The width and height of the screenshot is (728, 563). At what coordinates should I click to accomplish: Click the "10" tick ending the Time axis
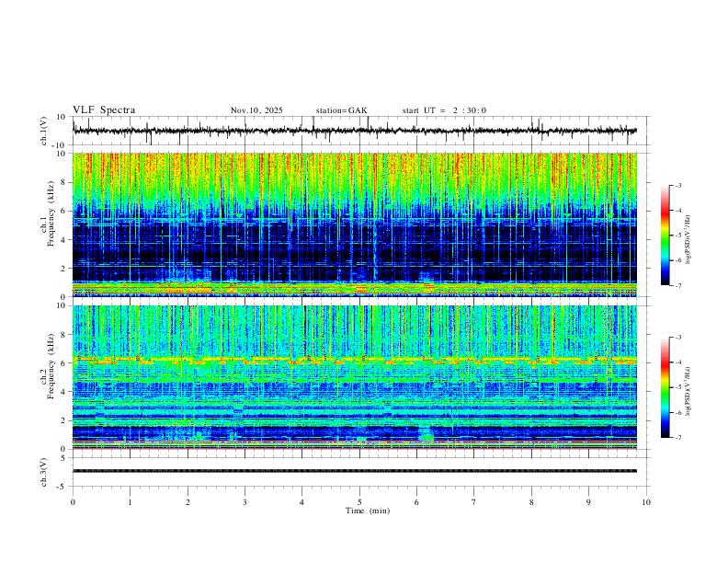coord(646,502)
